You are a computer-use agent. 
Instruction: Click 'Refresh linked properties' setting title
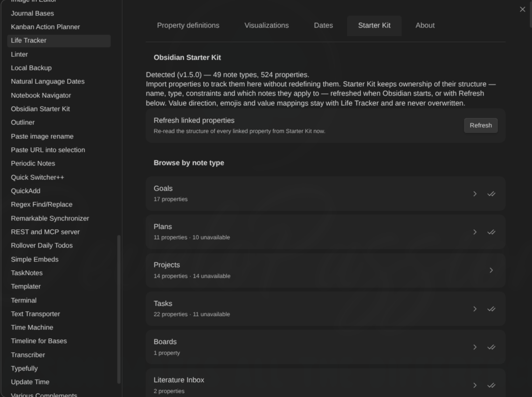194,120
